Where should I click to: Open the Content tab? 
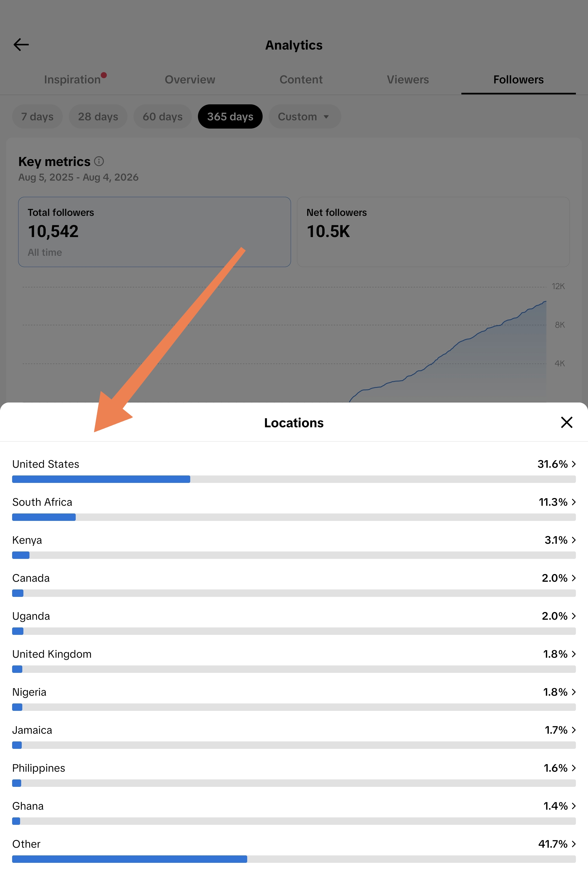pos(301,80)
